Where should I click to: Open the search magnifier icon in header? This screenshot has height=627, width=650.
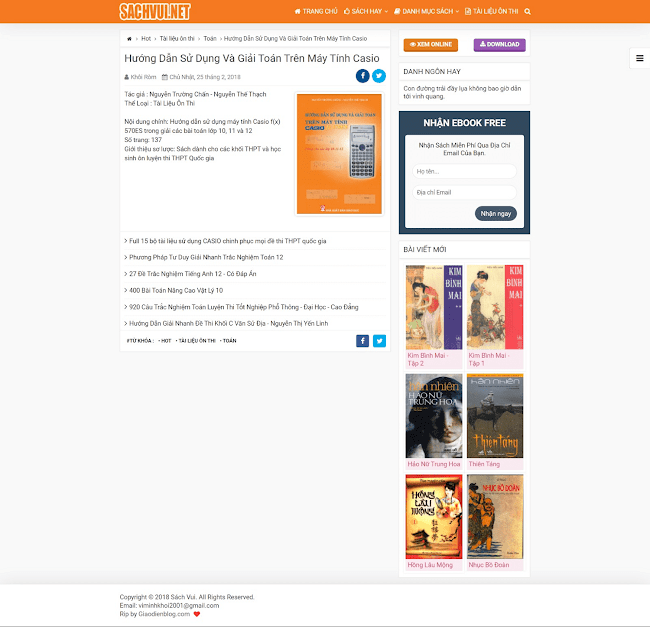tap(527, 12)
